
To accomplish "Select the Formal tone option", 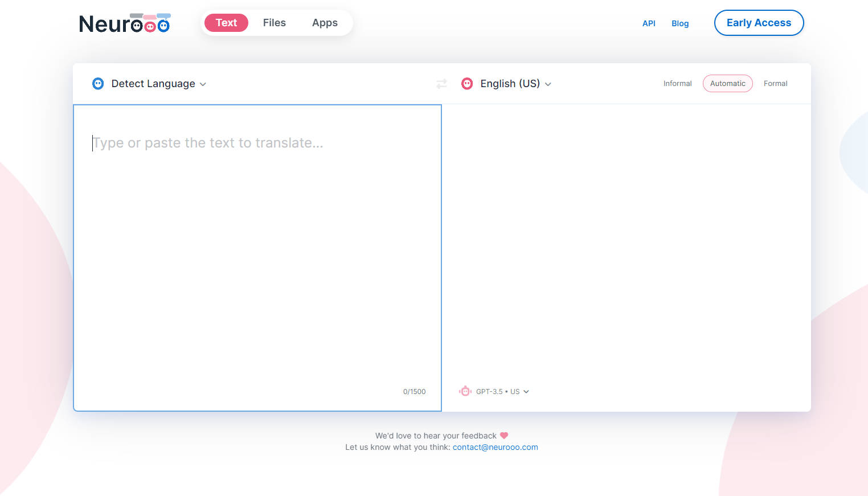I will point(775,84).
